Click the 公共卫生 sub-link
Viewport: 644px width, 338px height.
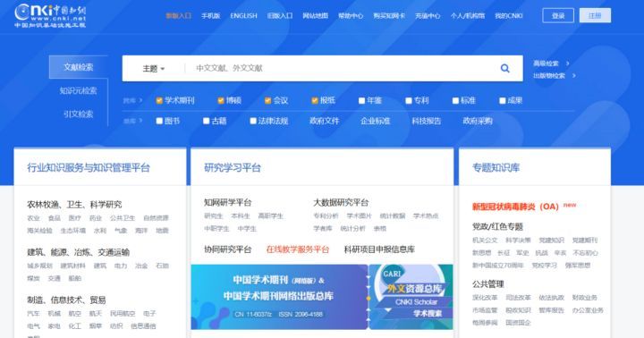[123, 218]
